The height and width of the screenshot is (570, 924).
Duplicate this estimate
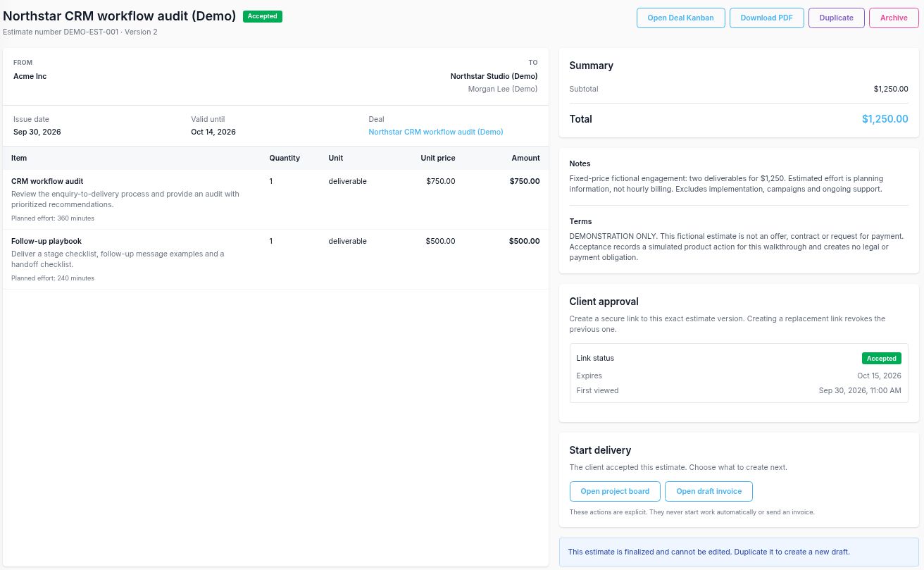pos(836,18)
